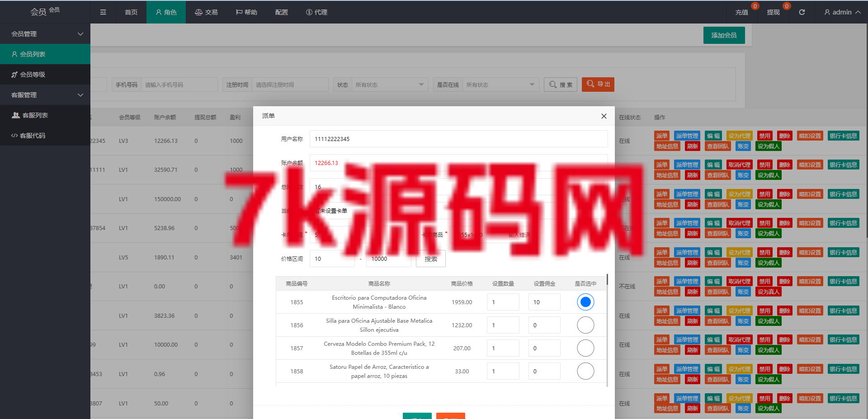The width and height of the screenshot is (868, 419).
Task: Open the 帮助 top menu
Action: click(x=246, y=12)
